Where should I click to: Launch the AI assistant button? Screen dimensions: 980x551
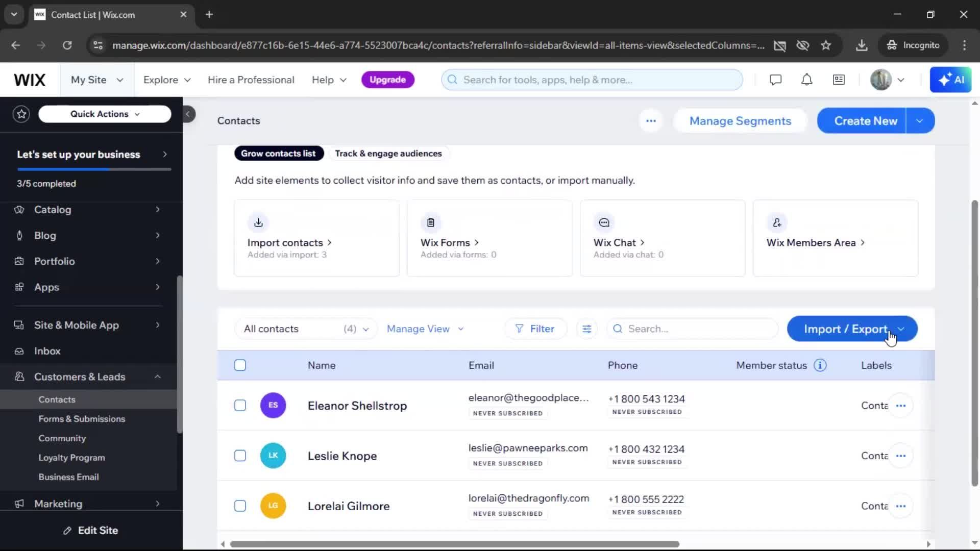(950, 80)
